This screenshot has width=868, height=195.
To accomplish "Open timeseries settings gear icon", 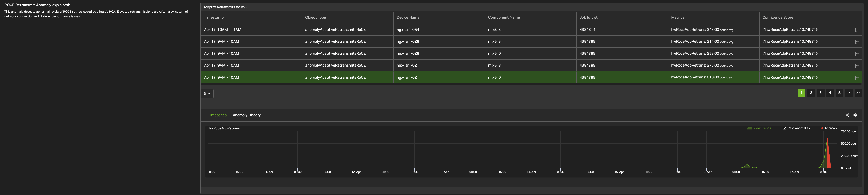I will [x=855, y=115].
